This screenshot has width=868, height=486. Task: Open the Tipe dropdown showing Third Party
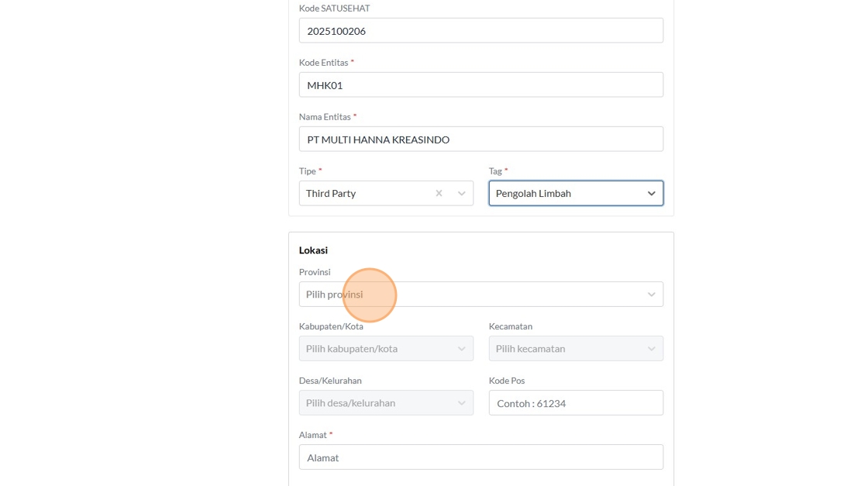pyautogui.click(x=364, y=193)
